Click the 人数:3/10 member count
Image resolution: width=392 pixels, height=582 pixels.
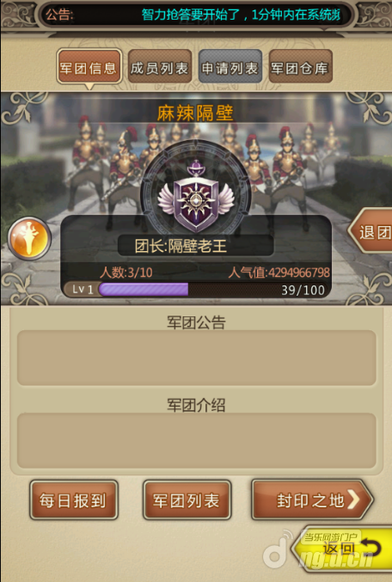tap(126, 273)
